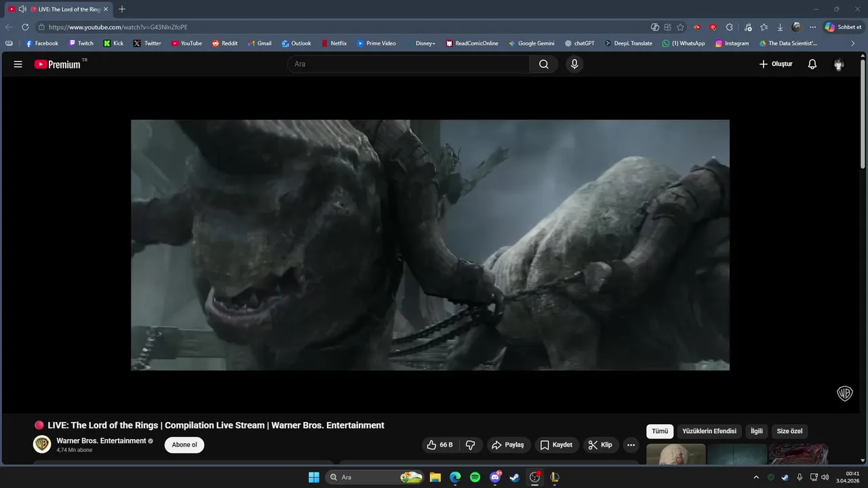
Task: Select the Size özel filter chip
Action: [x=789, y=432]
